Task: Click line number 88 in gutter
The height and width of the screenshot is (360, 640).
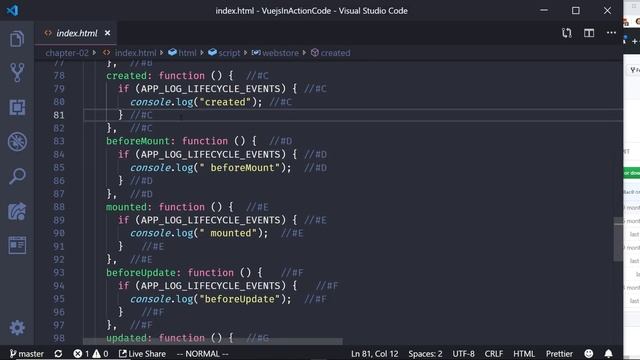Action: [x=59, y=207]
